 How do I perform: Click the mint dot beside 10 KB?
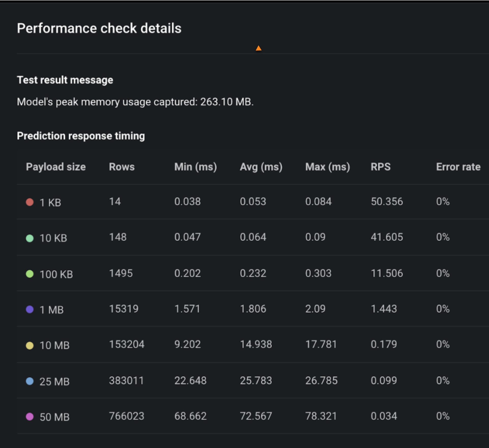[30, 238]
